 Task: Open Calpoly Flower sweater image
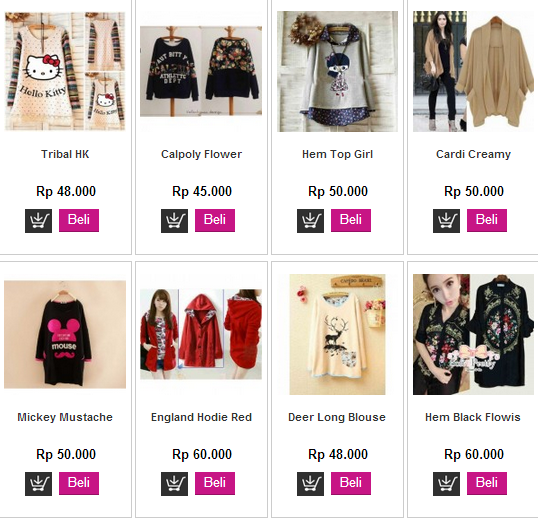201,71
